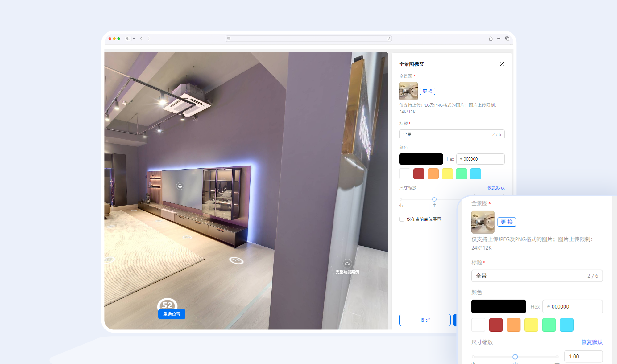Click the 53 floor hotspot marker
The height and width of the screenshot is (364, 617).
pyautogui.click(x=236, y=260)
